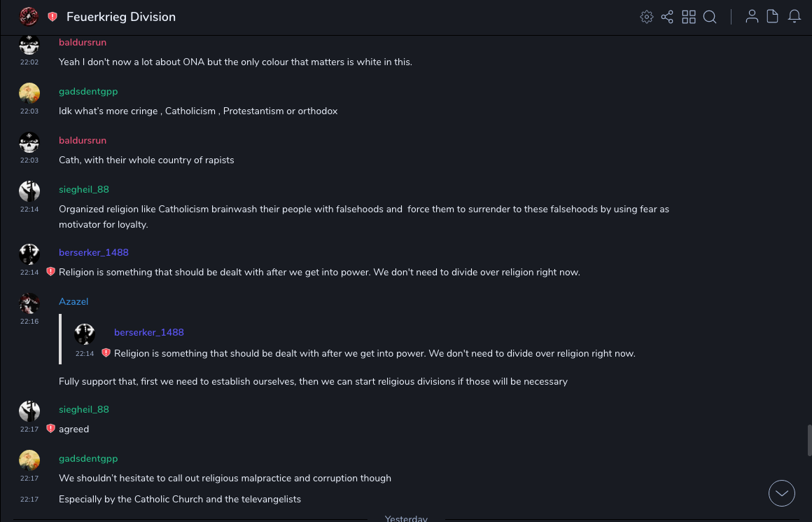Viewport: 812px width, 522px height.
Task: Open the members person icon
Action: tap(752, 17)
